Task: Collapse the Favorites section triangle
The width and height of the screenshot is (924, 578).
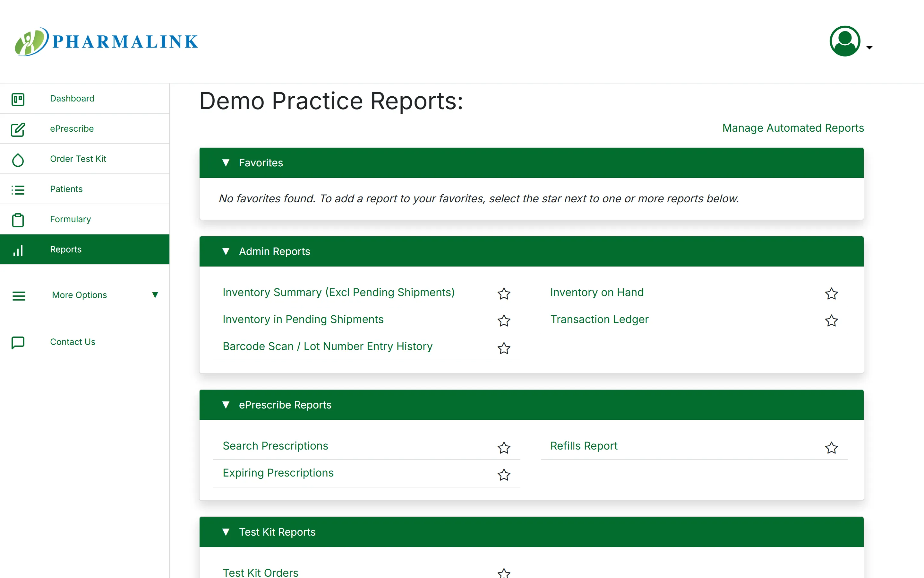Action: (x=226, y=163)
